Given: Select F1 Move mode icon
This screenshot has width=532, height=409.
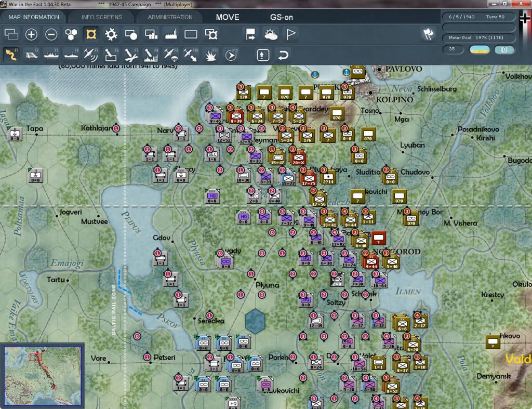Looking at the screenshot, I should tap(11, 55).
